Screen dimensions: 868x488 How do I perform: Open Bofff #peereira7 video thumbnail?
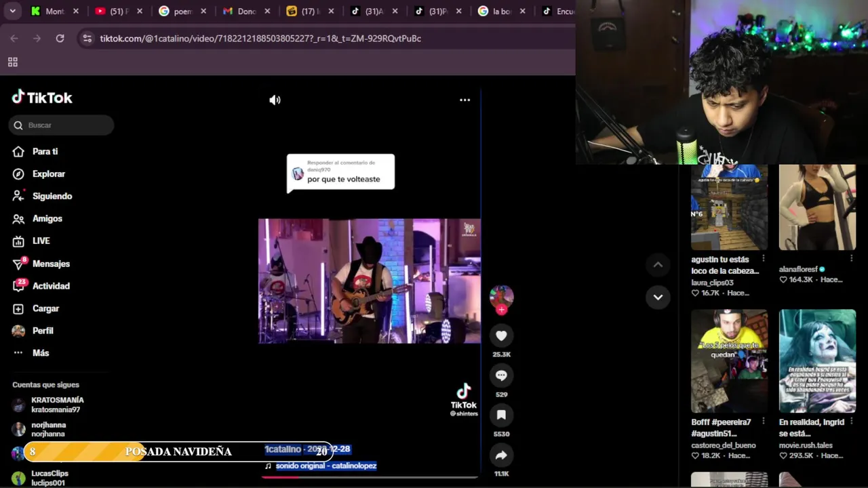pos(729,361)
